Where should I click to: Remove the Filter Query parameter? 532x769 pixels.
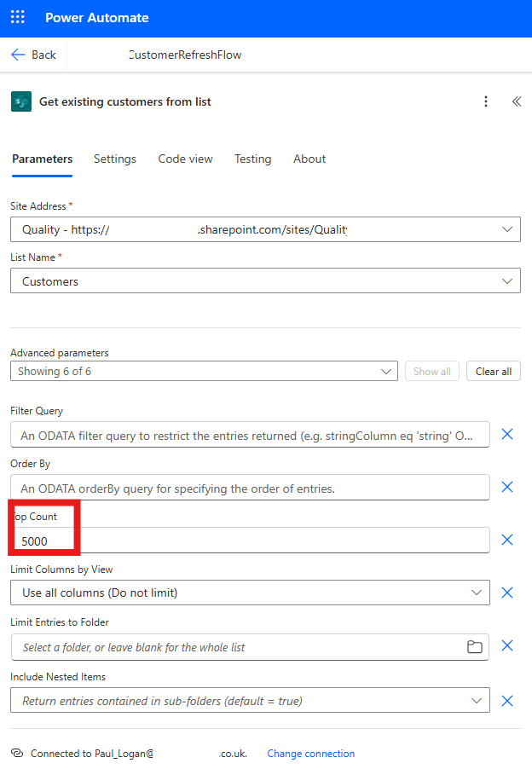tap(507, 434)
